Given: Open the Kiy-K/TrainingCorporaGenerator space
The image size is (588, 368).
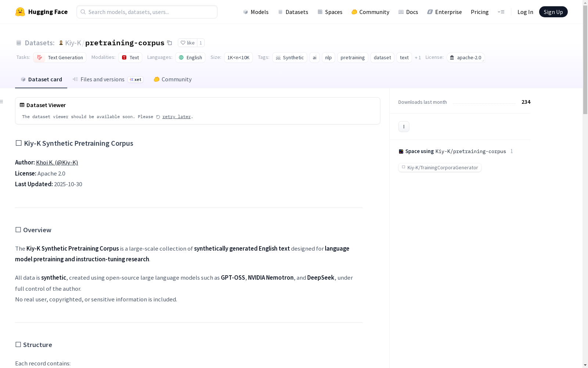Looking at the screenshot, I should tap(440, 167).
